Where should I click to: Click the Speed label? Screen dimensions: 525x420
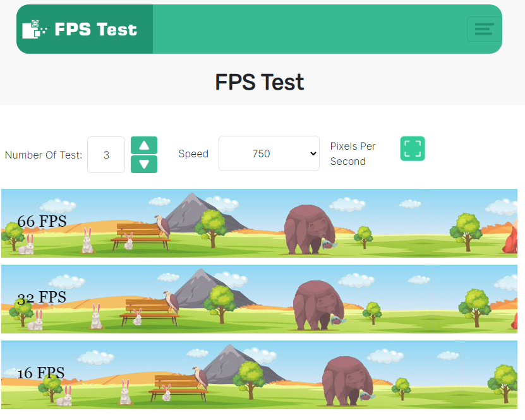193,153
